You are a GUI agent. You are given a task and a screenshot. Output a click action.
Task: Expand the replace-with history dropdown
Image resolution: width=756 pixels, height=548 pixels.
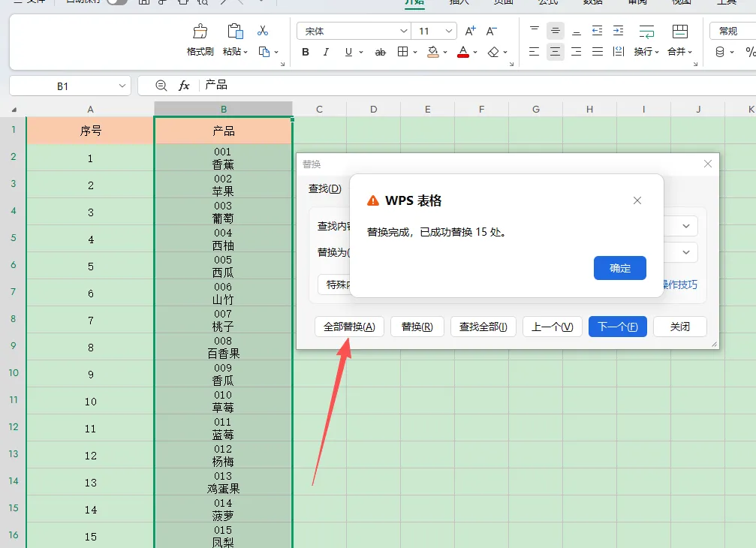(686, 252)
